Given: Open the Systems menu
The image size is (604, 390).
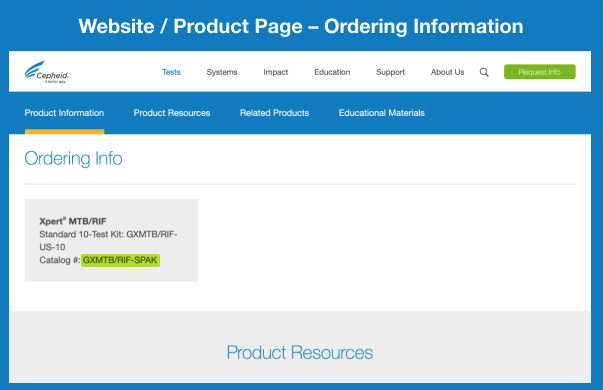Looking at the screenshot, I should [222, 72].
